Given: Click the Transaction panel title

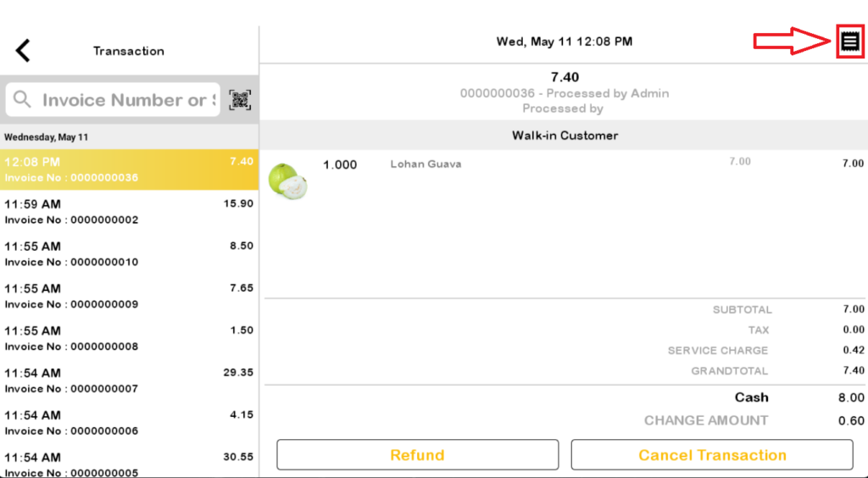Looking at the screenshot, I should pyautogui.click(x=129, y=51).
